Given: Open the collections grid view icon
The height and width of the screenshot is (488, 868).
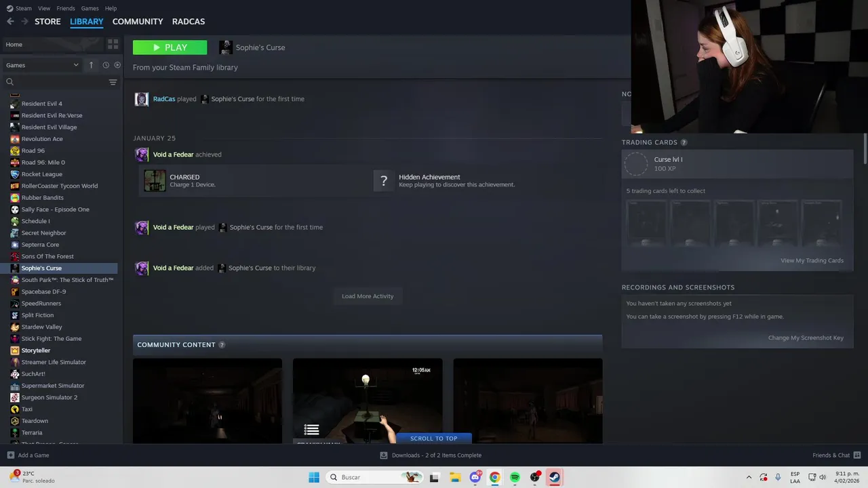Looking at the screenshot, I should [113, 44].
